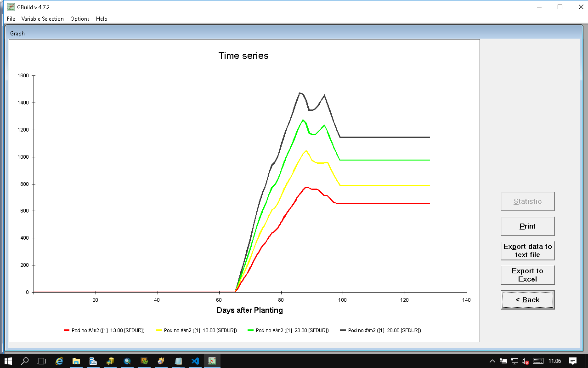This screenshot has width=588, height=368.
Task: Open the Options menu
Action: (x=80, y=19)
